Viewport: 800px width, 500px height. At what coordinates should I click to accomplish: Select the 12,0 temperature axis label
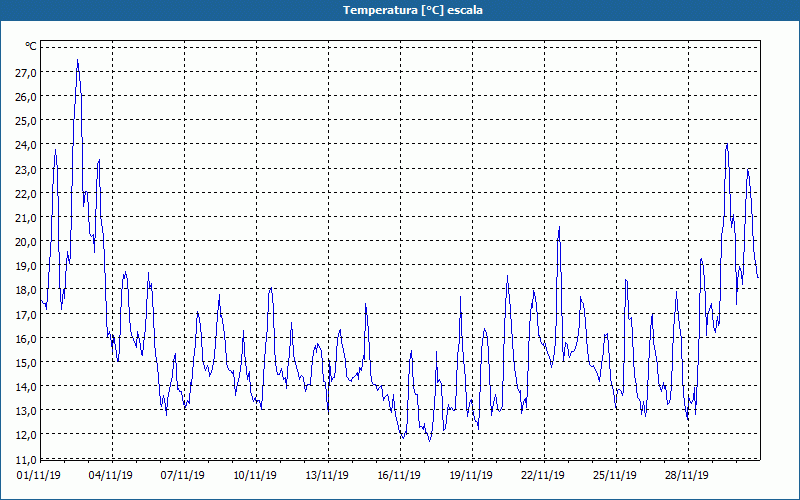coord(26,436)
